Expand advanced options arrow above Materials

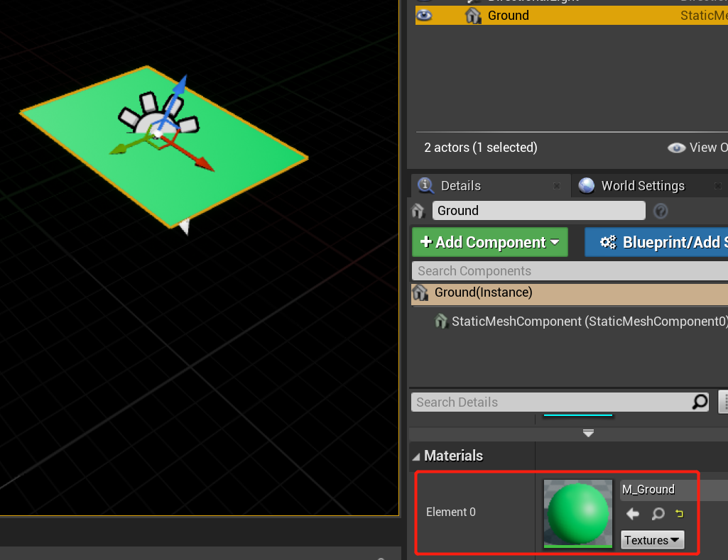pos(588,433)
